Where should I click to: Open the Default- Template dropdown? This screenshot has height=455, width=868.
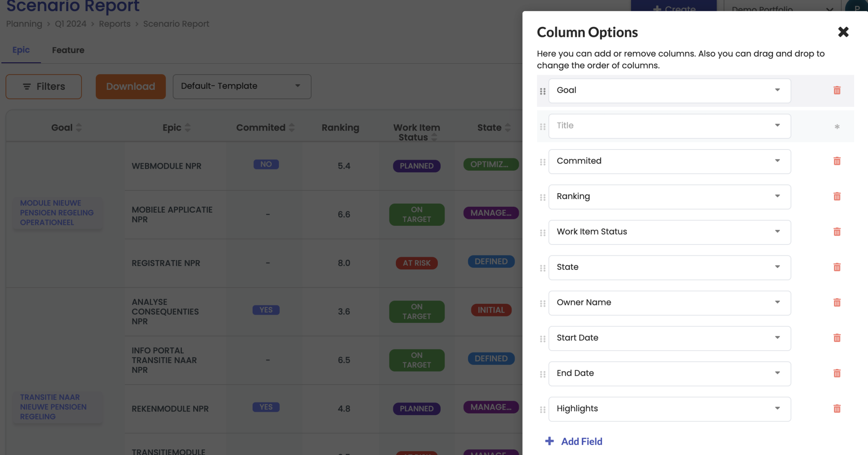pyautogui.click(x=298, y=86)
